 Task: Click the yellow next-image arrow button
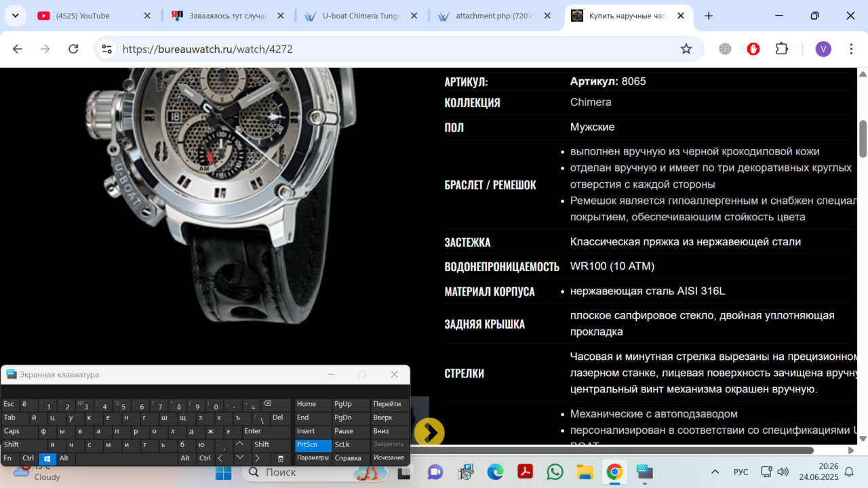(x=429, y=432)
